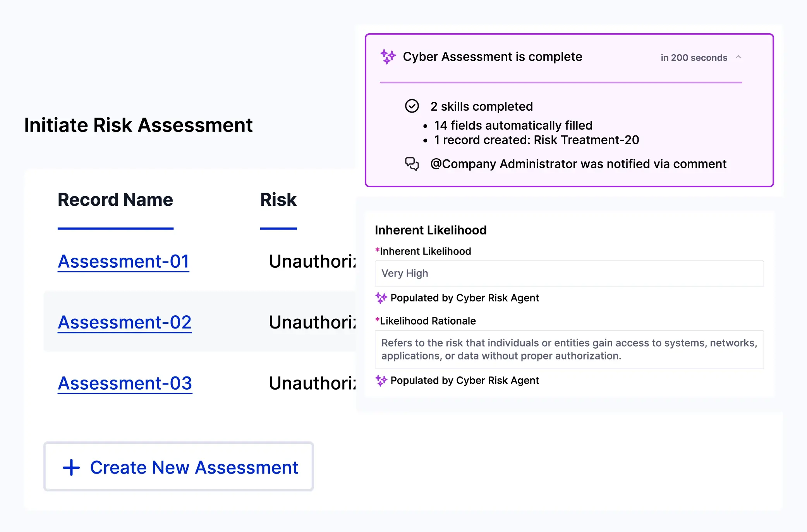Click the '*Likelihood Rationale' field label
Viewport: 807px width, 532px height.
(425, 321)
